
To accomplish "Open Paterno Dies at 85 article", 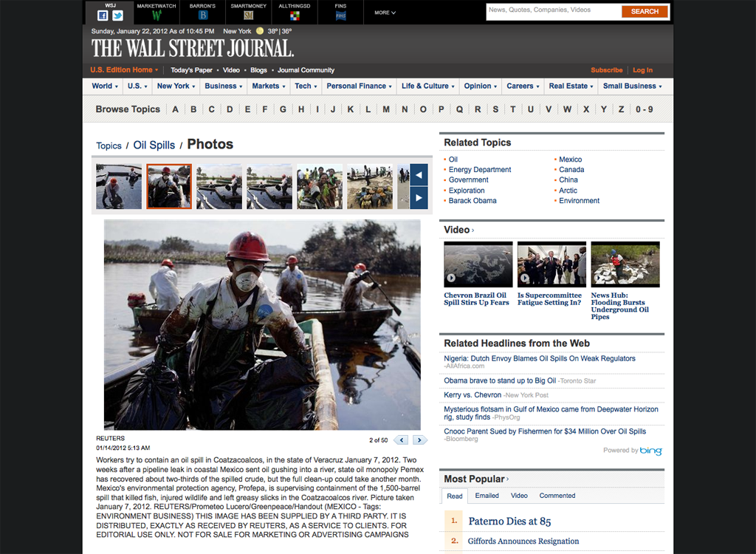I will (x=509, y=521).
